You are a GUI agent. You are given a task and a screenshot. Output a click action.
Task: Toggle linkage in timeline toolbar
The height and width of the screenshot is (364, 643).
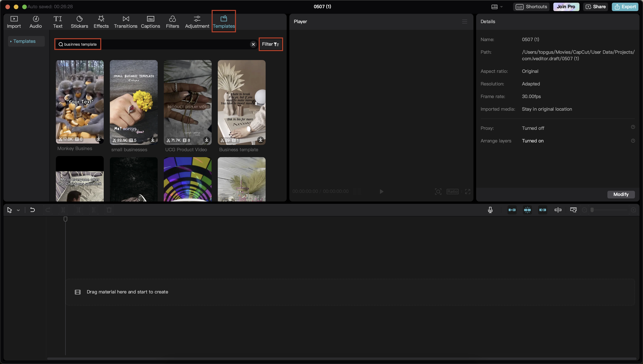(x=542, y=210)
